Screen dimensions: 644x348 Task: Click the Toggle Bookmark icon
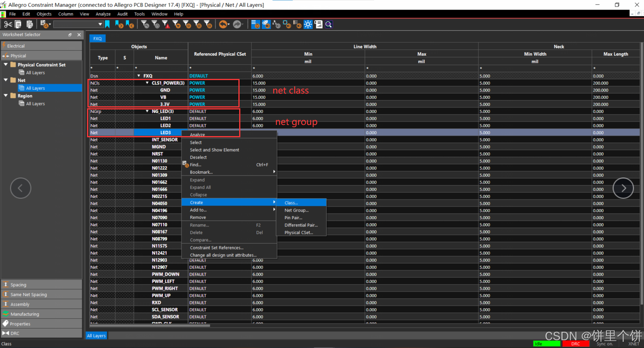[108, 24]
